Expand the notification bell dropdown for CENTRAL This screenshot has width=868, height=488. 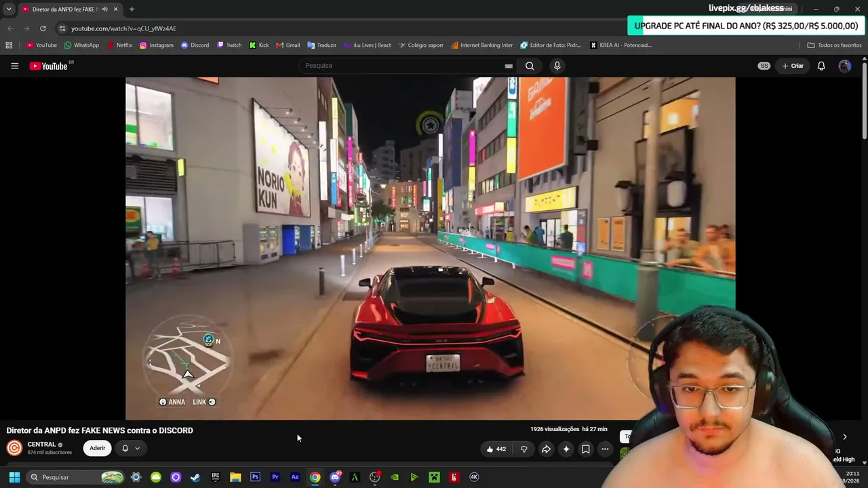[131, 448]
